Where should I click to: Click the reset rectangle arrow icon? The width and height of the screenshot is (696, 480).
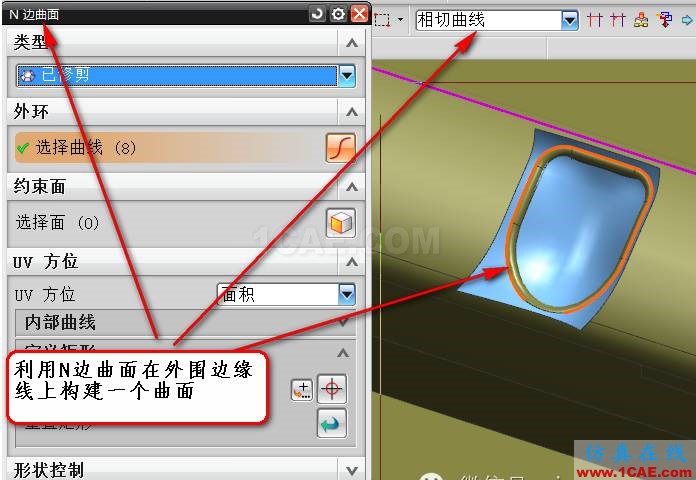pos(332,423)
